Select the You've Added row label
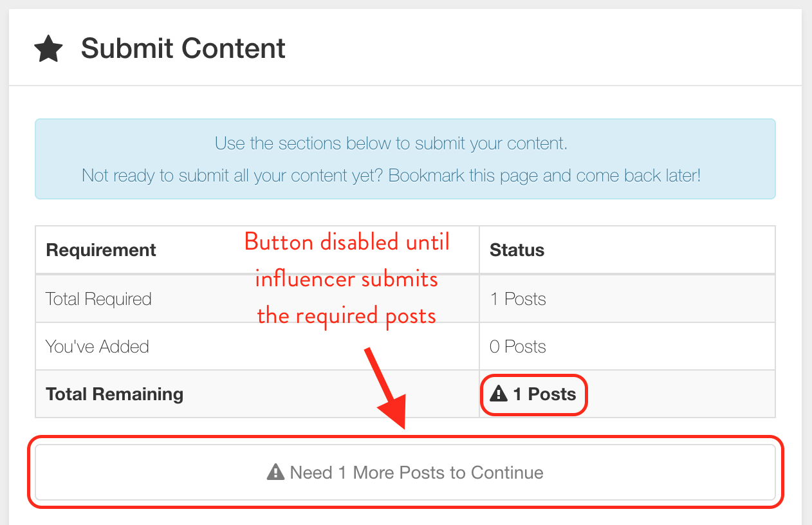Image resolution: width=812 pixels, height=525 pixels. tap(97, 347)
